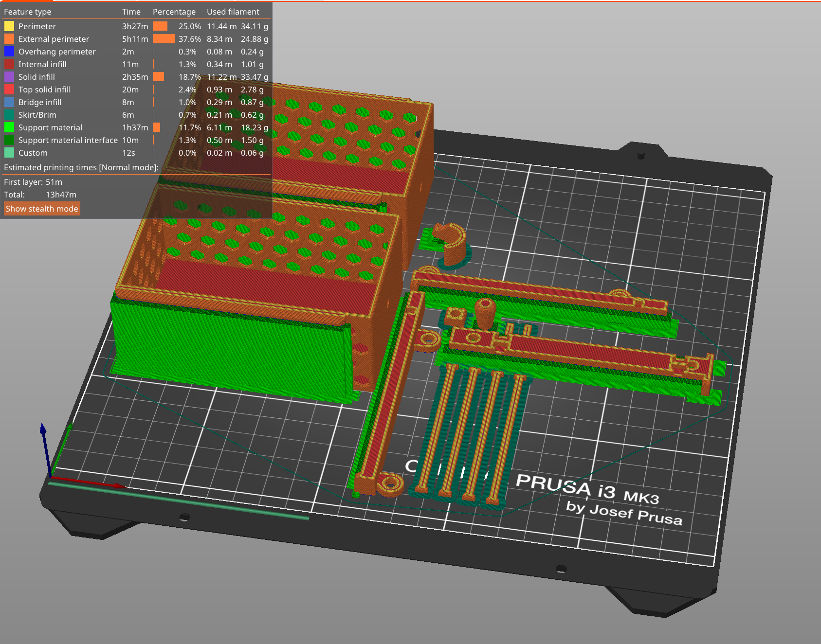Click the Bridge infill color swatch
821x644 pixels.
(9, 102)
